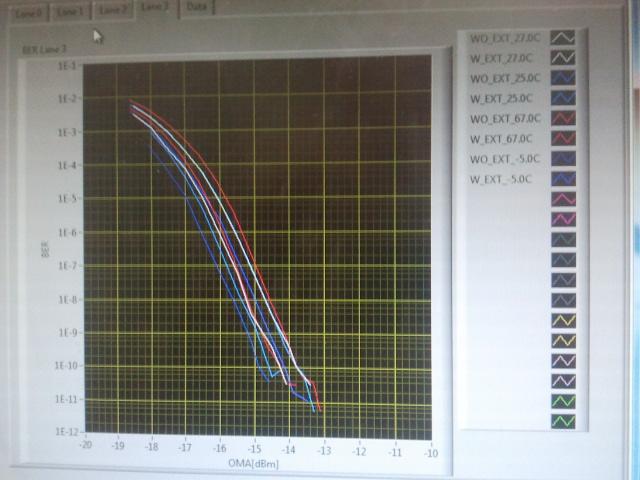Viewport: 640px width, 480px height.
Task: Click the WO_EXT_25.0C plot legend swatch
Action: tap(563, 78)
